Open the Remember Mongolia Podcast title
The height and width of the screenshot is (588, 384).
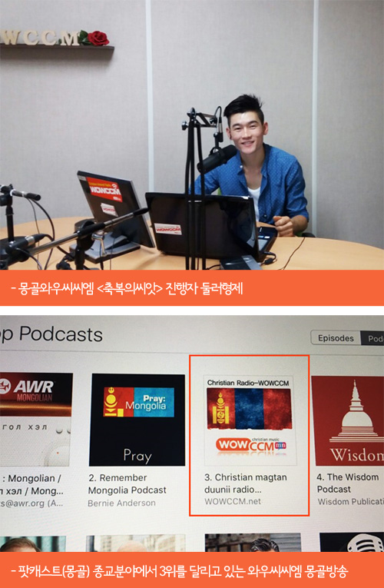(127, 483)
